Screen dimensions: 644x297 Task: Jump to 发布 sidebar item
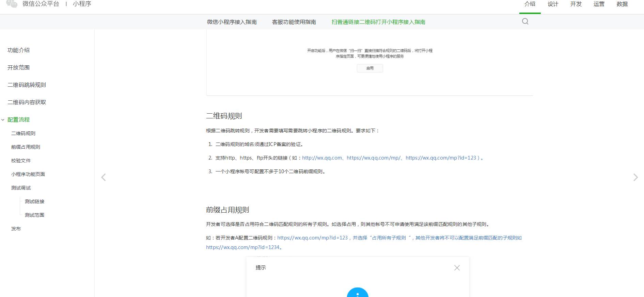pos(16,229)
